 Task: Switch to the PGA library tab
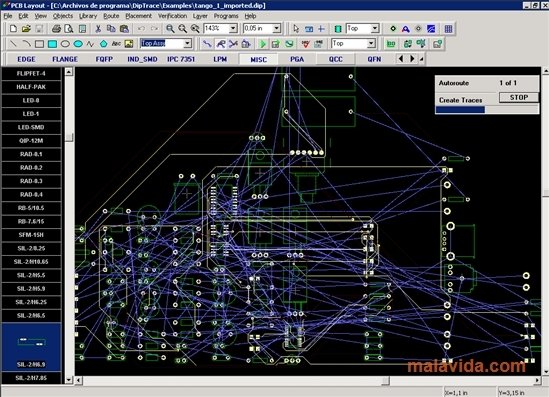click(297, 59)
